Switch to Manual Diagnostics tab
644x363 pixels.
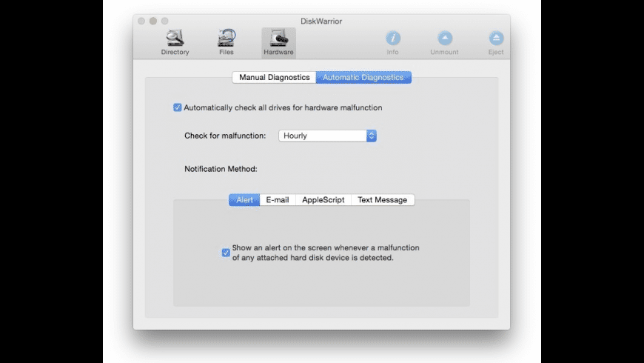[274, 77]
